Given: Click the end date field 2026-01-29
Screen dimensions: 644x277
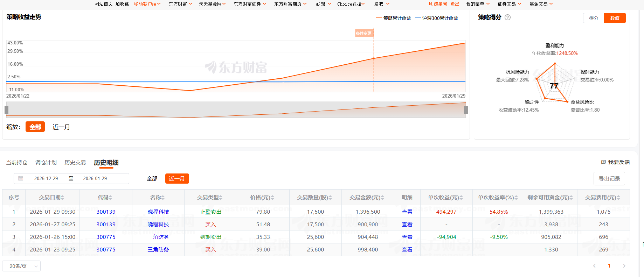Looking at the screenshot, I should point(95,178).
